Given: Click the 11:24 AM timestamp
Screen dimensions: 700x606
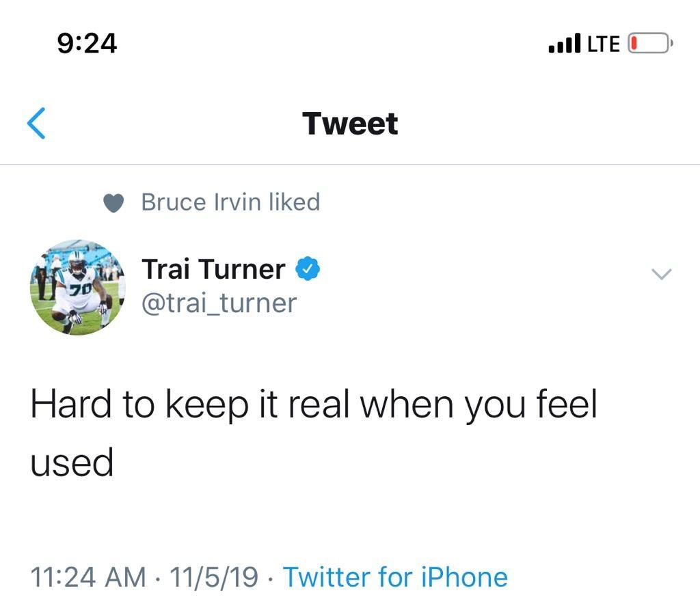Looking at the screenshot, I should click(88, 577).
